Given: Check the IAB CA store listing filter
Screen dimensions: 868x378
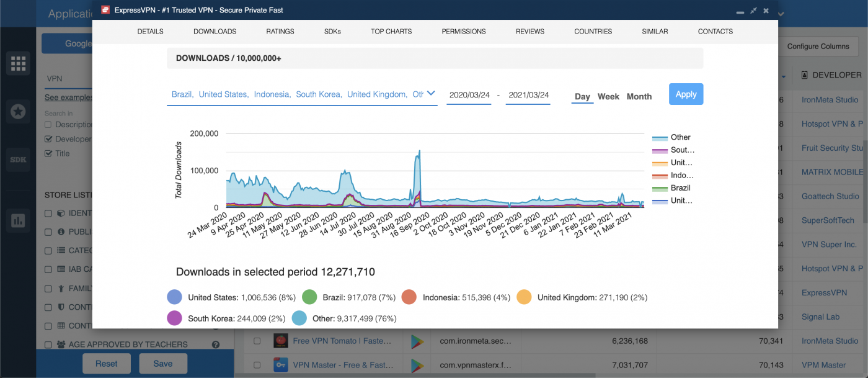Looking at the screenshot, I should [48, 269].
